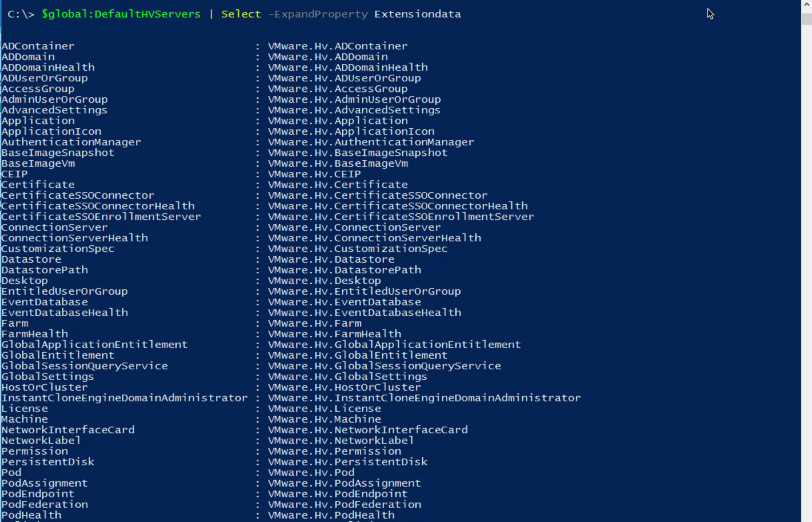Click the $global:DefaultHVServers variable in the command

tap(121, 14)
